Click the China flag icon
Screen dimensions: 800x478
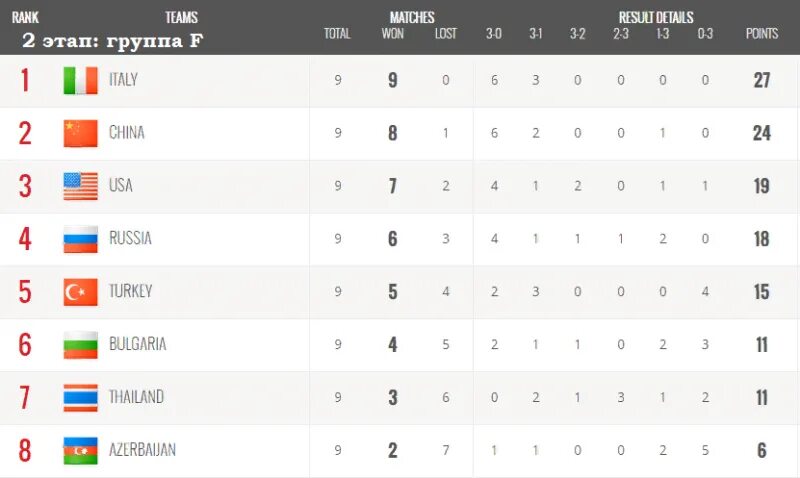pos(80,133)
